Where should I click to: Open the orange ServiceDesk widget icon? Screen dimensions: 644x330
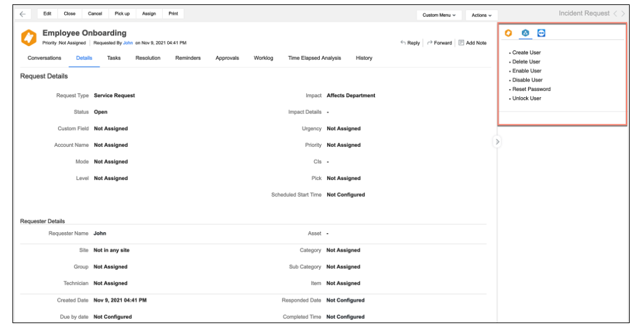pos(509,33)
